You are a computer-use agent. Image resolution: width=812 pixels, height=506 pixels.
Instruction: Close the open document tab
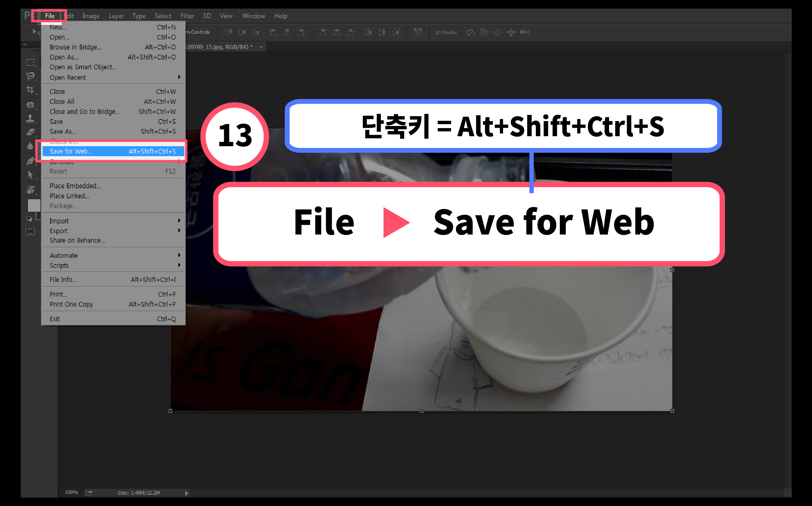pyautogui.click(x=261, y=46)
